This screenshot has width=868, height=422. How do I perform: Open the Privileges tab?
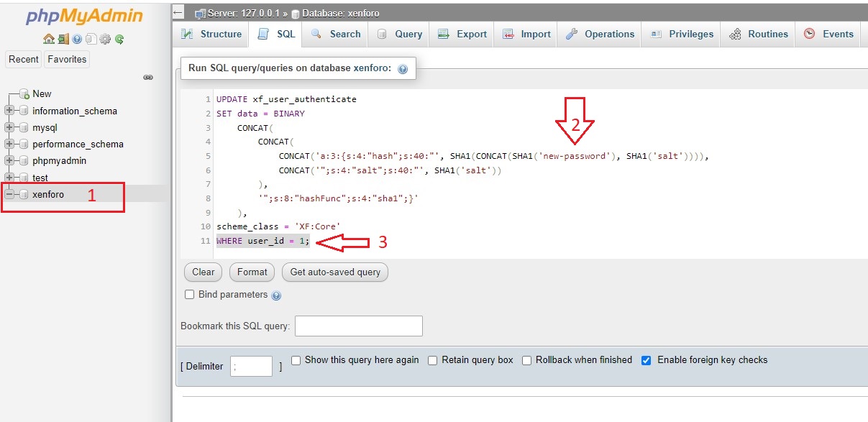(681, 34)
